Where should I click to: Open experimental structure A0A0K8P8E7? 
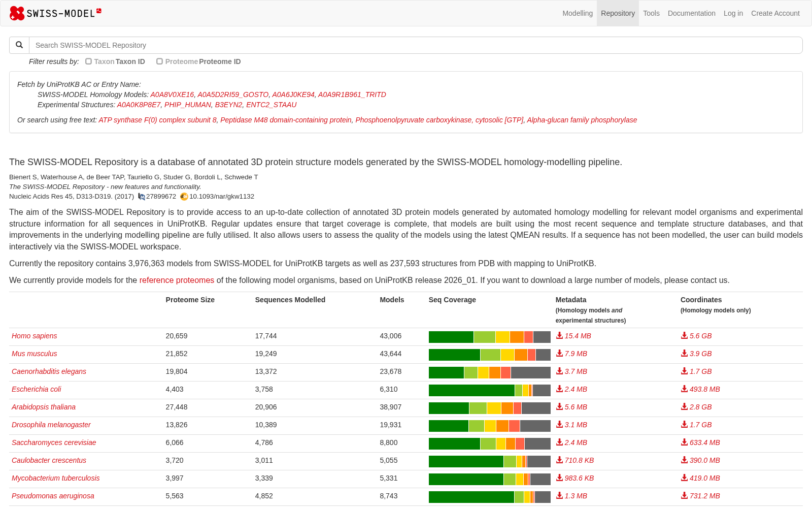[x=139, y=105]
